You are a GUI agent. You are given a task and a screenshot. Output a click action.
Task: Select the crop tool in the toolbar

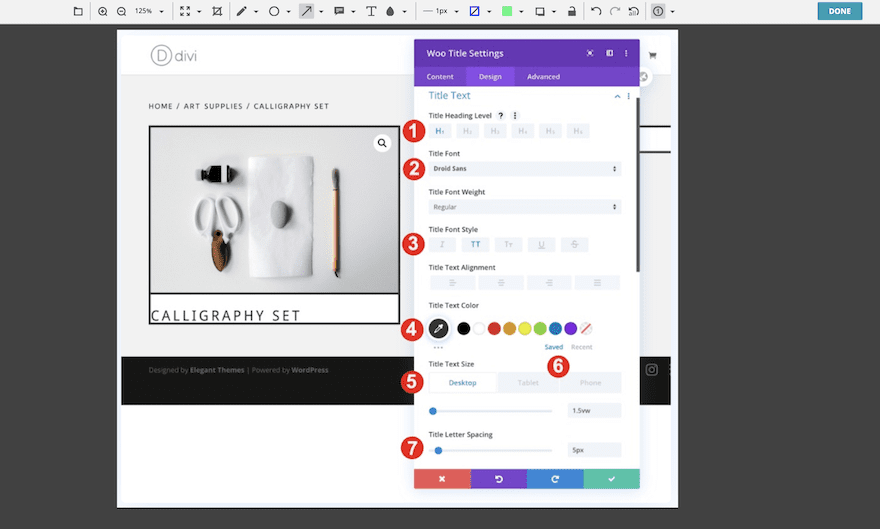click(217, 12)
